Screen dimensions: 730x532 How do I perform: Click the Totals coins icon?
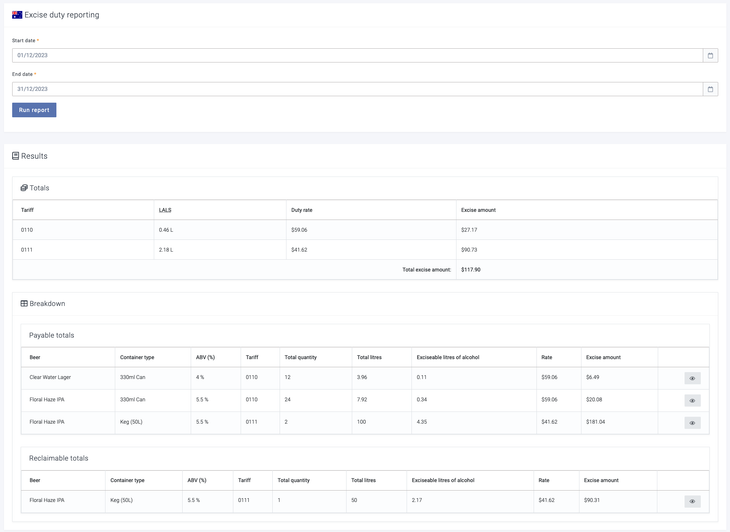coord(24,188)
